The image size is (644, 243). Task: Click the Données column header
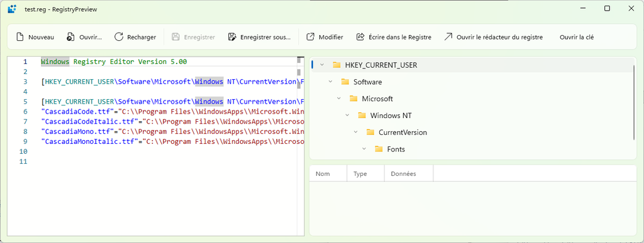click(409, 174)
